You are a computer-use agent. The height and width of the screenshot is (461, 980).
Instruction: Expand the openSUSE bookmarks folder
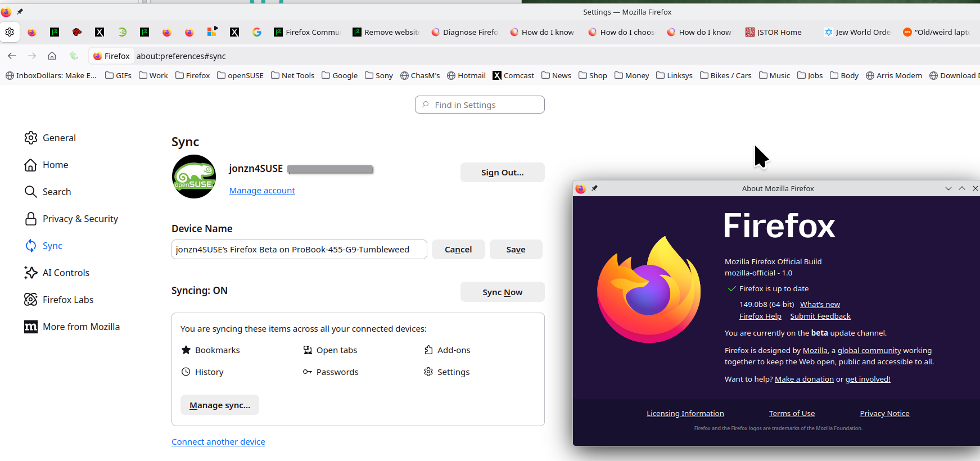[241, 75]
